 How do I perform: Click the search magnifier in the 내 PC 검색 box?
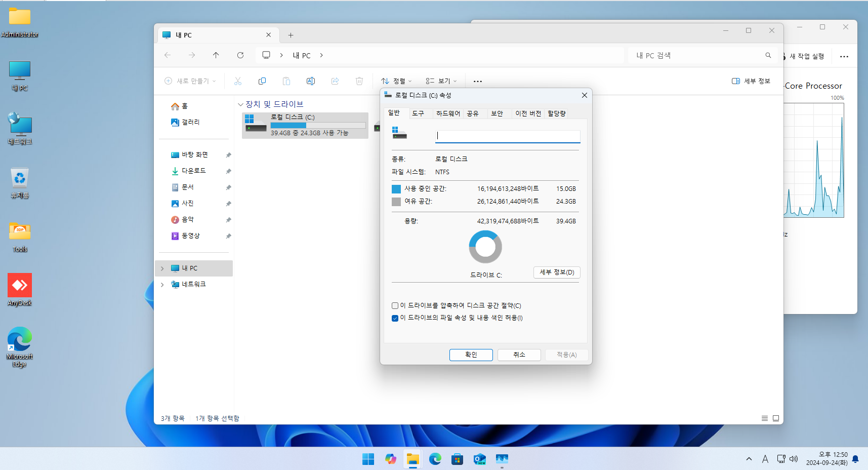[768, 55]
